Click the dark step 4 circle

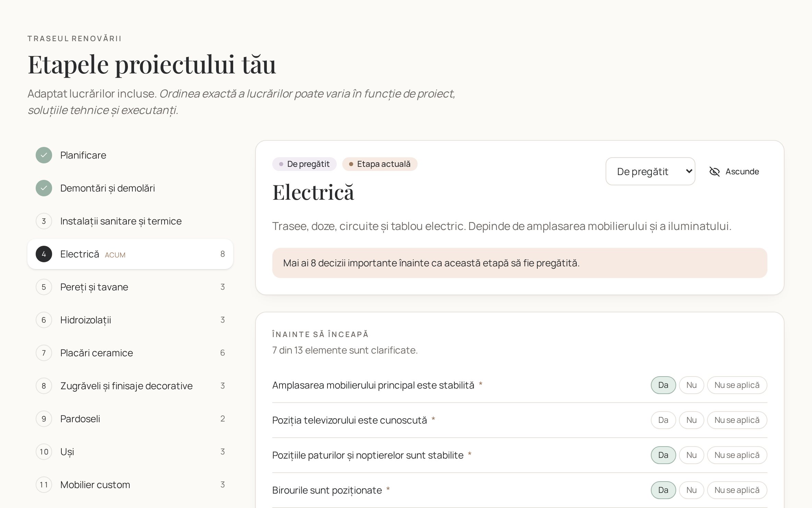44,254
